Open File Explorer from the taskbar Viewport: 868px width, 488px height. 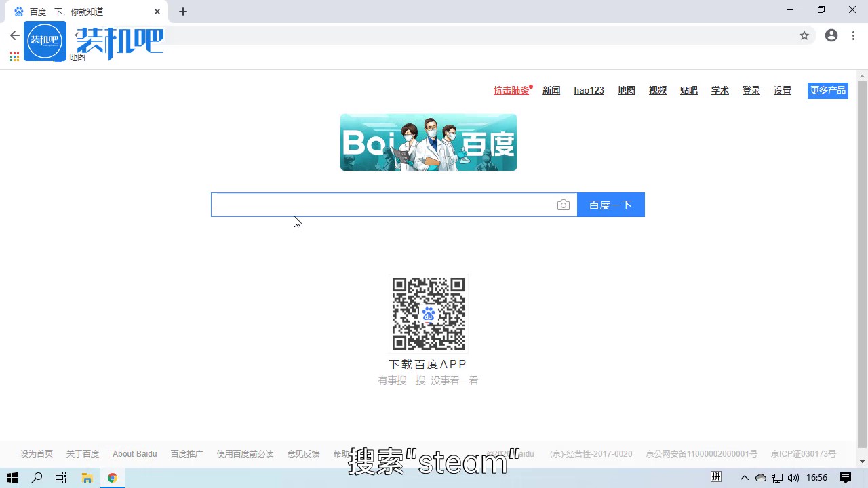87,478
